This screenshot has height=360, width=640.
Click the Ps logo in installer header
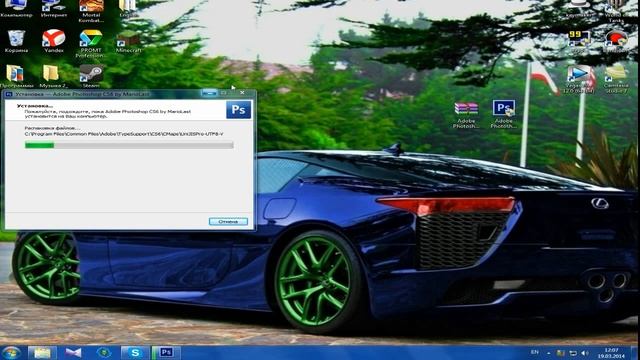point(238,110)
